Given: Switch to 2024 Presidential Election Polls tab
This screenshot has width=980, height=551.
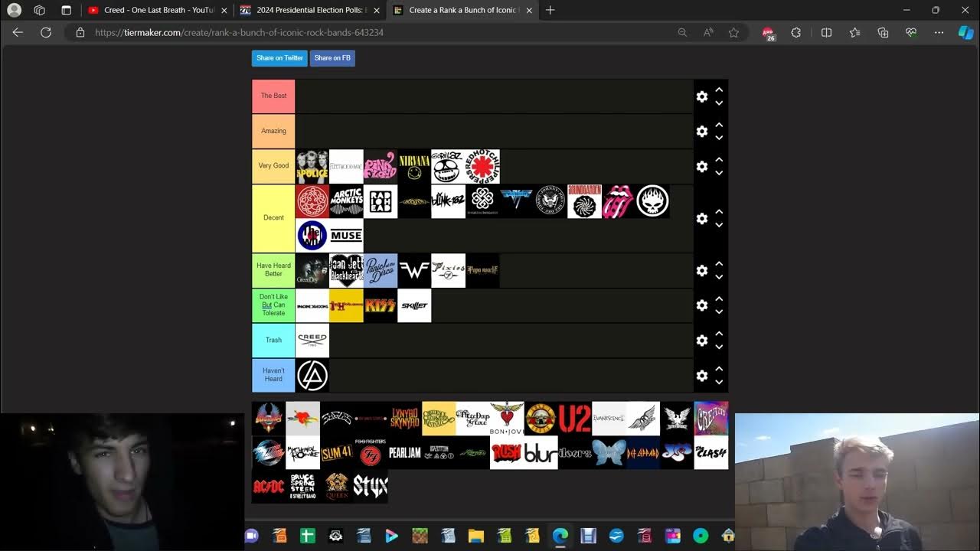Looking at the screenshot, I should point(310,10).
